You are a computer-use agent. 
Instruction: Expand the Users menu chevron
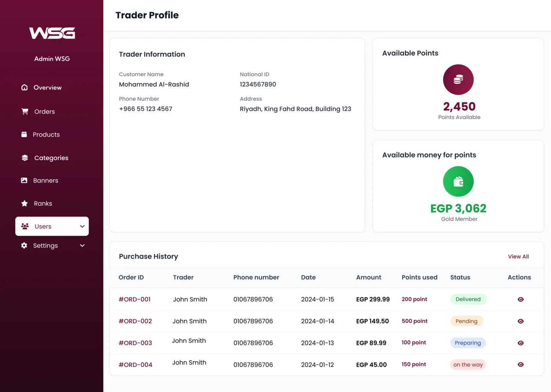tap(82, 226)
